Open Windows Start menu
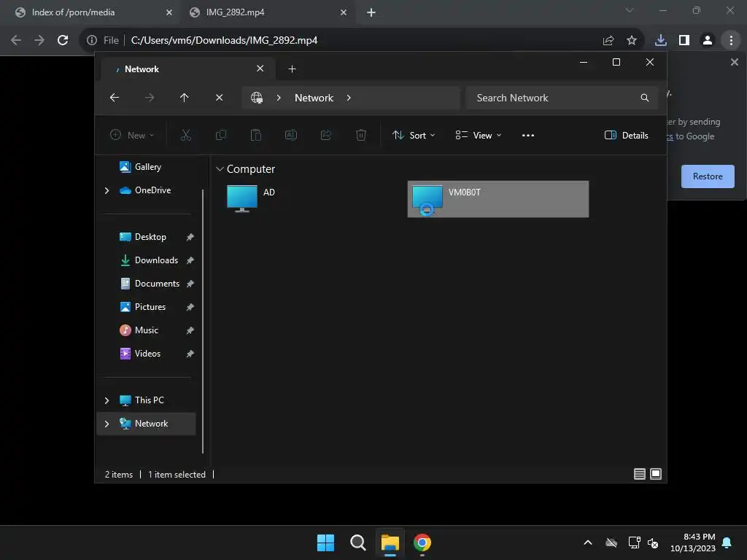Screen dimensions: 747x560 [326, 542]
